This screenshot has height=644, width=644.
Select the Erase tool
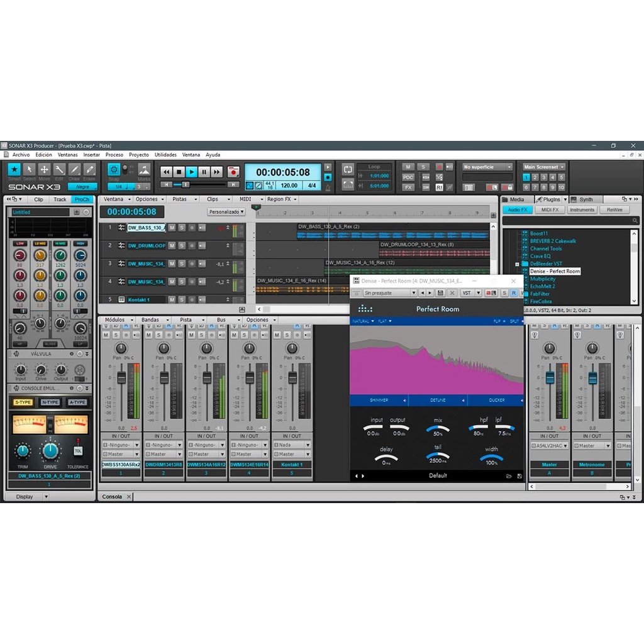click(x=89, y=169)
